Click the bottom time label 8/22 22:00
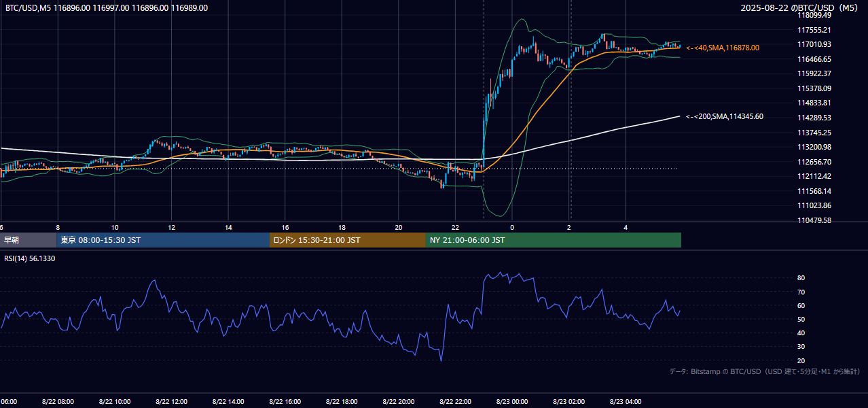The height and width of the screenshot is (408, 868). (x=456, y=401)
